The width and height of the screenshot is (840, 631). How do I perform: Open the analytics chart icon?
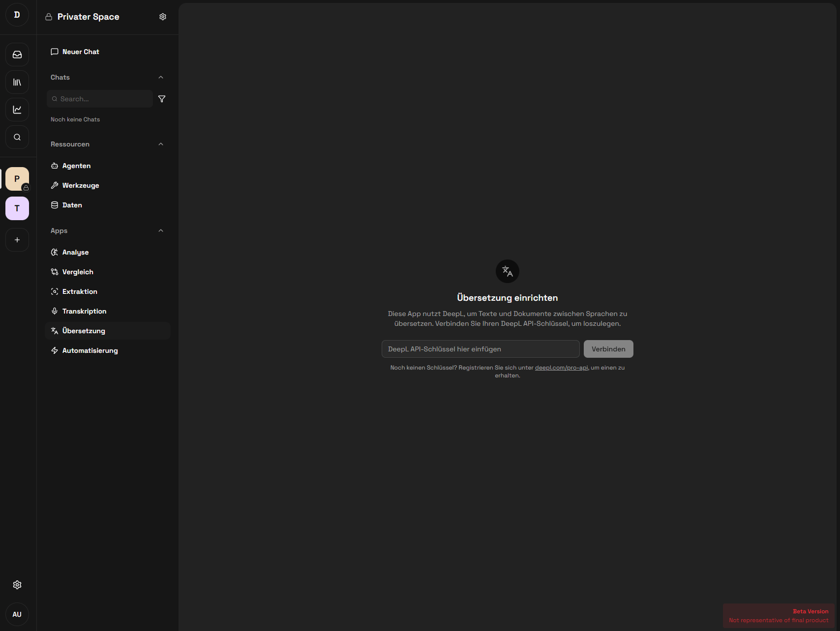pyautogui.click(x=17, y=110)
